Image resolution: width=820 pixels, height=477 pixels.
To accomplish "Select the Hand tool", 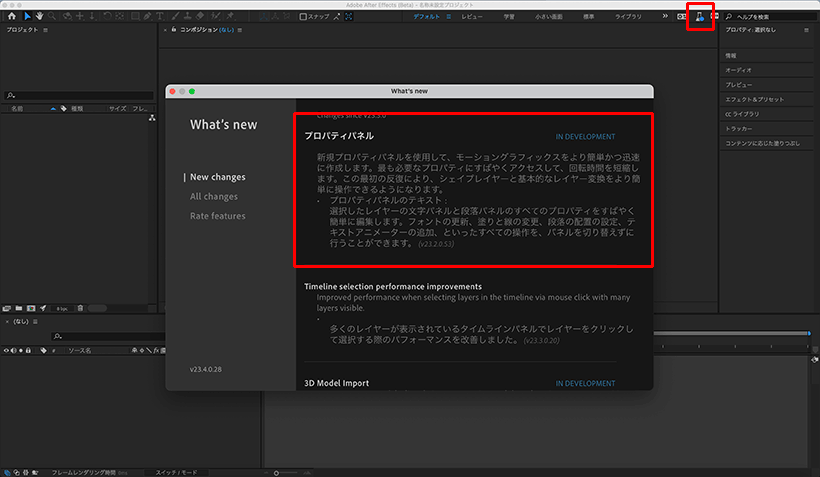I will (39, 16).
